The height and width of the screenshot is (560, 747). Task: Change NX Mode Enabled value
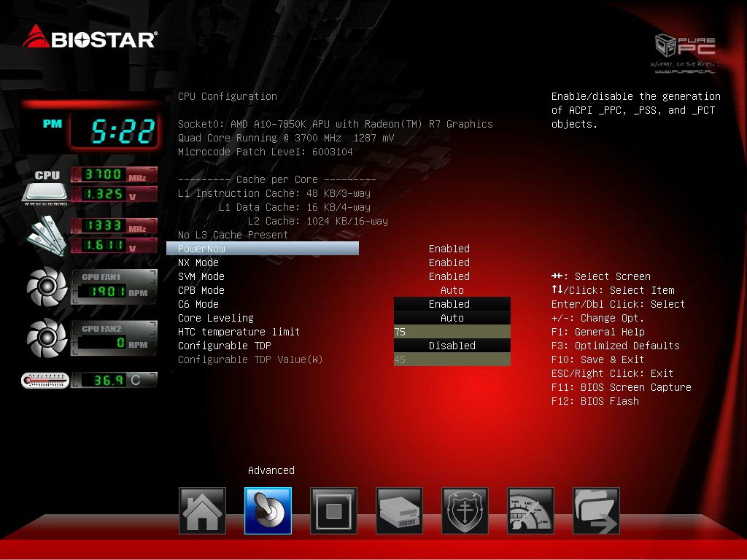(x=449, y=262)
